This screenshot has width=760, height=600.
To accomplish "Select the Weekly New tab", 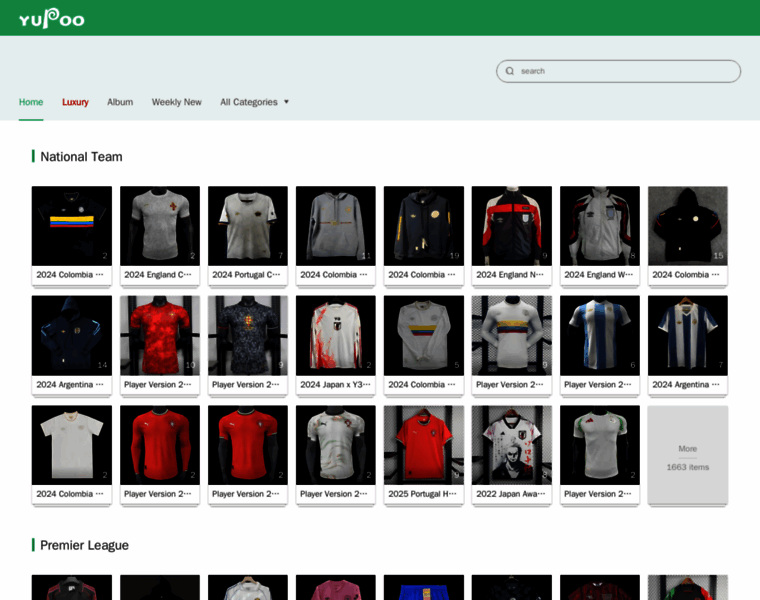I will coord(176,102).
